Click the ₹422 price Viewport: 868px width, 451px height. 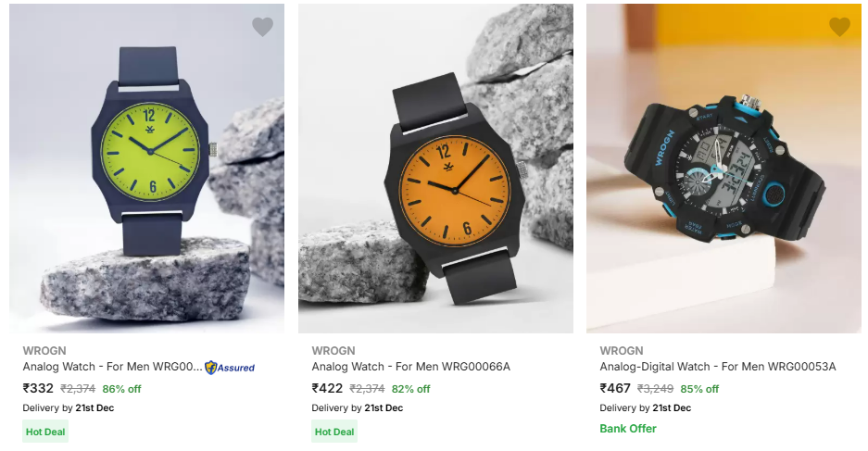[x=327, y=388]
